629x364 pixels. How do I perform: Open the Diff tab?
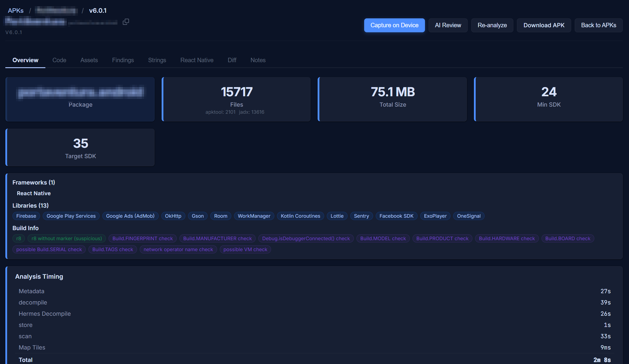point(232,60)
